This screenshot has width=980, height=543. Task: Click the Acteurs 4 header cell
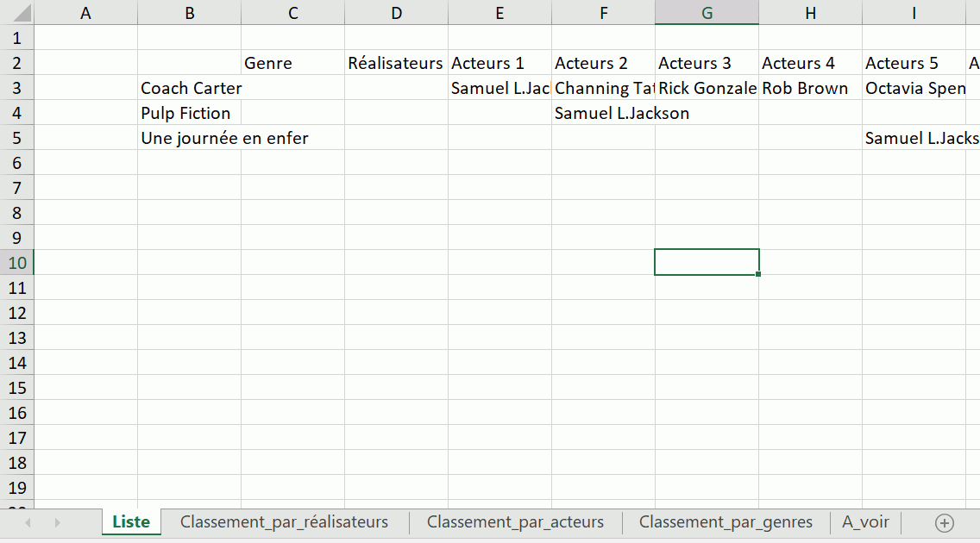[810, 63]
